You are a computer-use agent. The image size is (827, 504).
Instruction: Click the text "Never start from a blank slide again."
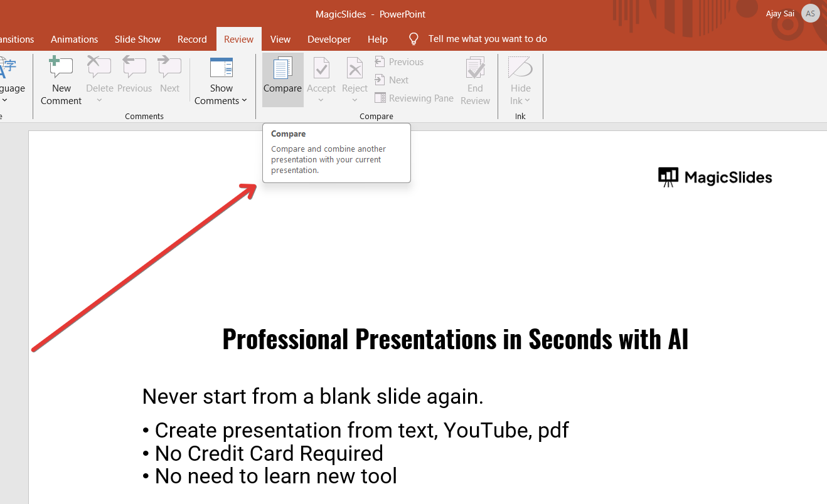[x=313, y=396]
